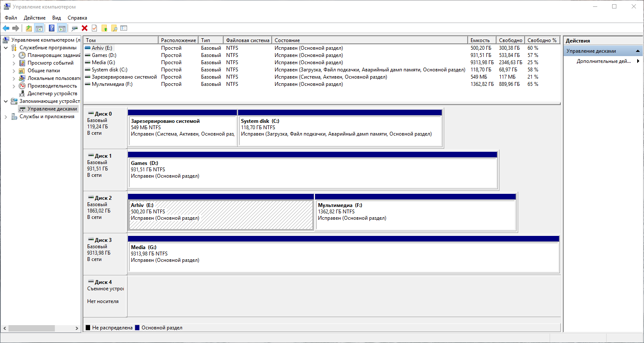The height and width of the screenshot is (343, 644).
Task: Open the Справка menu
Action: 77,18
